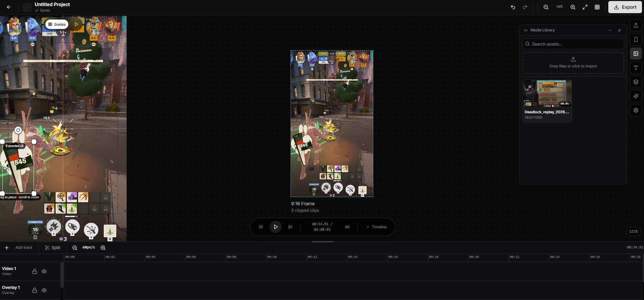Hide the Video 1 track
This screenshot has width=644, height=300.
[44, 271]
